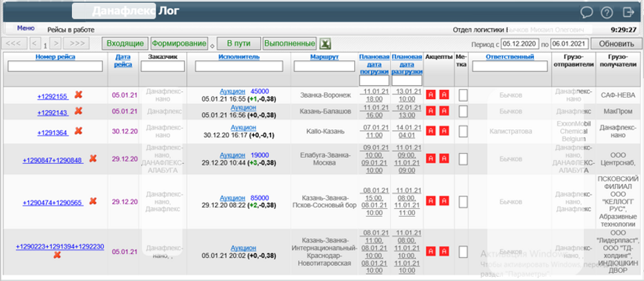Click first red accept icon for Званка-Воронеж
This screenshot has height=281, width=644.
point(431,95)
